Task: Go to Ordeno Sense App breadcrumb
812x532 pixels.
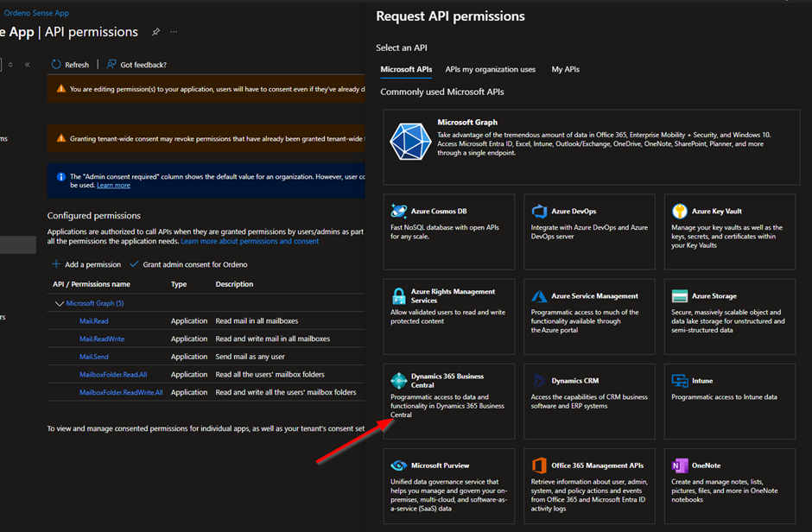Action: 36,13
